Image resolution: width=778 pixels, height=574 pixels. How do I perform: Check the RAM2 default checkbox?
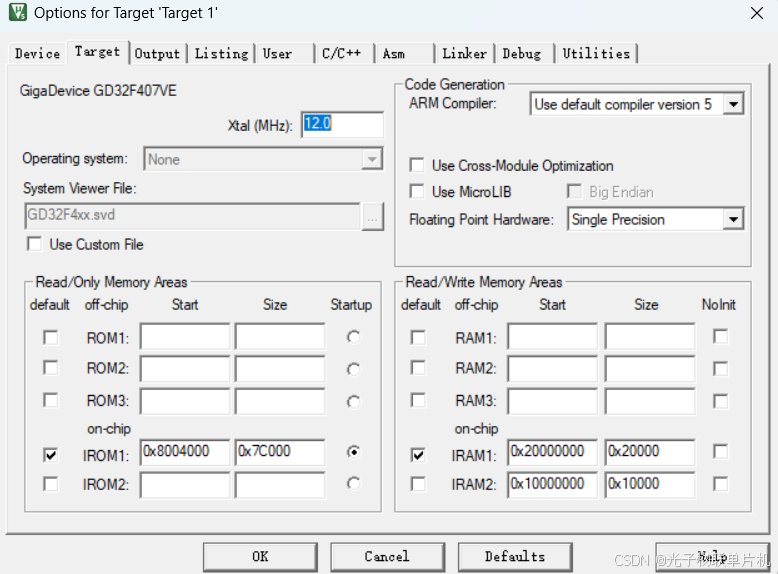click(418, 368)
